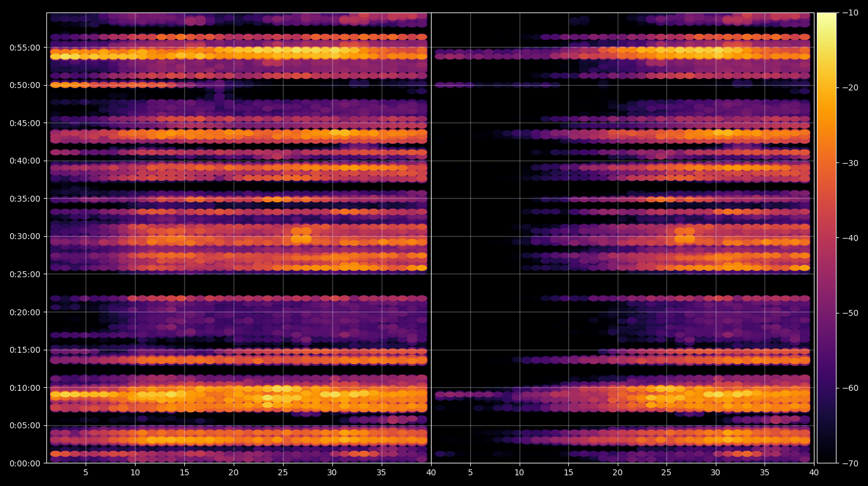Pick the −60 colorbar tick label

pyautogui.click(x=850, y=388)
